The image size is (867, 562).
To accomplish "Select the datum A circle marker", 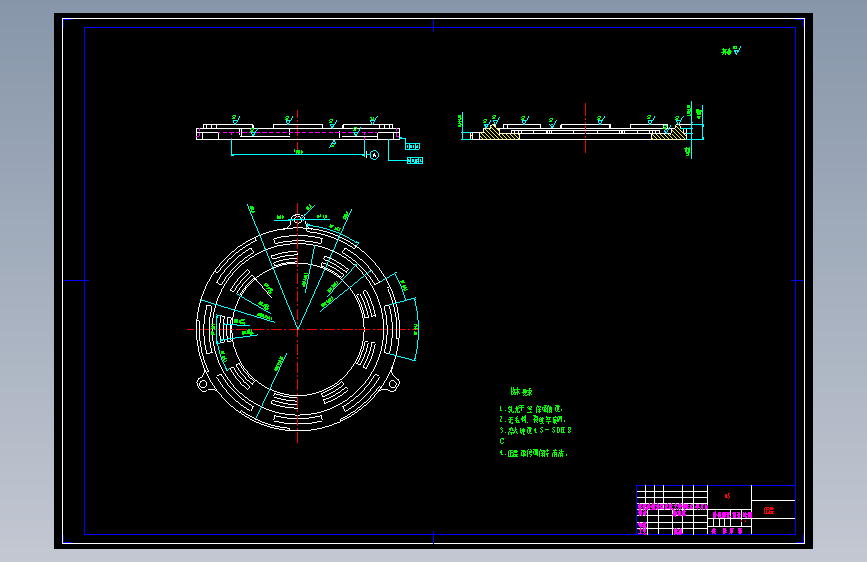I will click(x=374, y=155).
